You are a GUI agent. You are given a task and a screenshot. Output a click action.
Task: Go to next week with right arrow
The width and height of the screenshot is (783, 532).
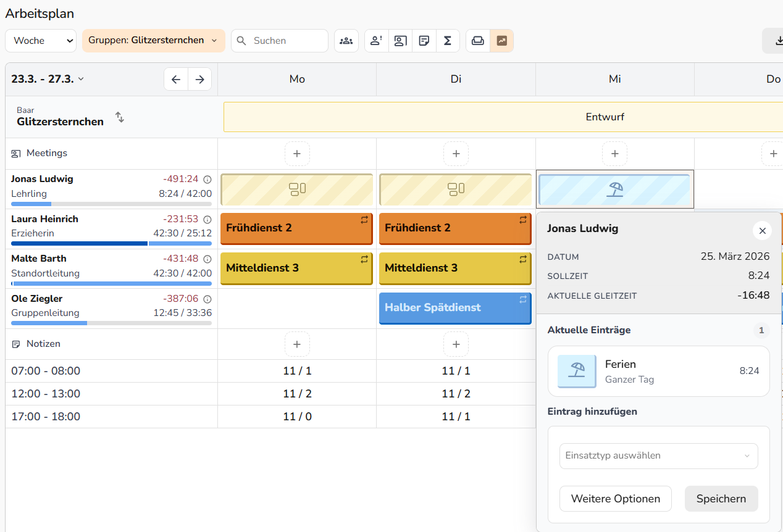(199, 79)
